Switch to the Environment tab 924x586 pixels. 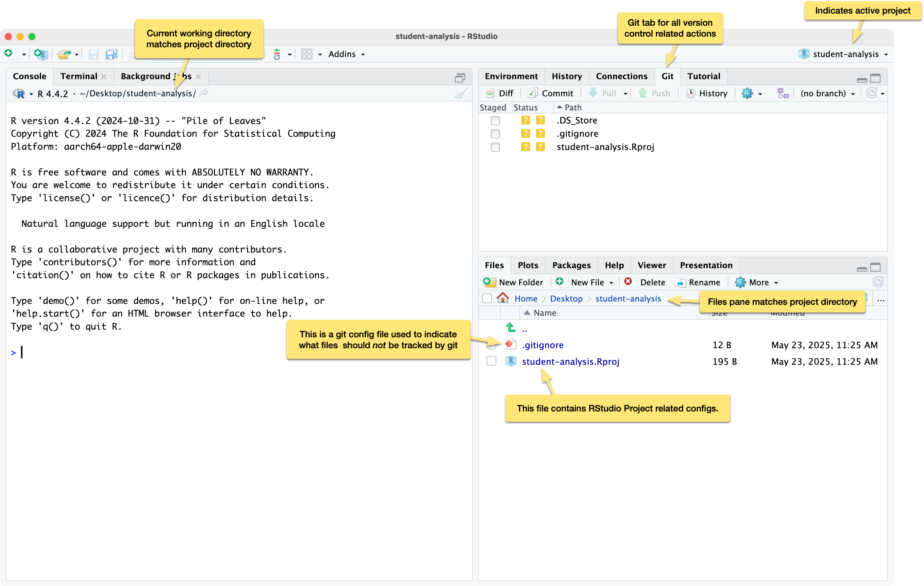click(x=511, y=76)
